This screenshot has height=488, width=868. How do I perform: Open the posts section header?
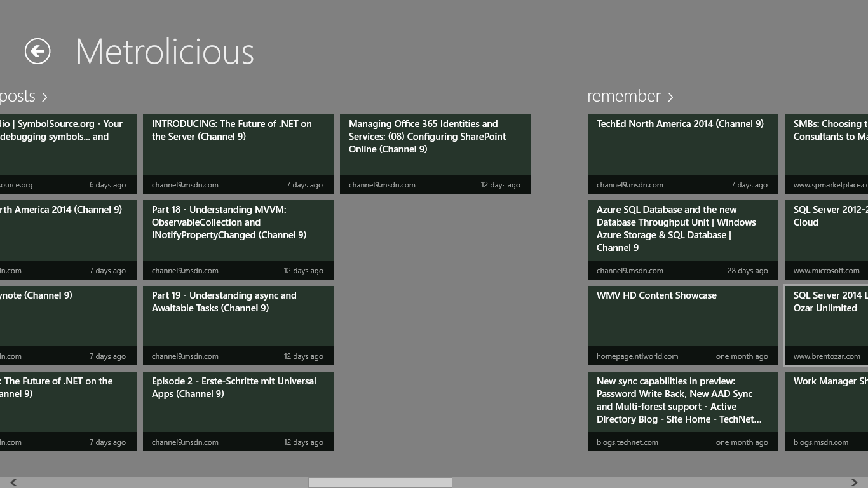click(24, 96)
